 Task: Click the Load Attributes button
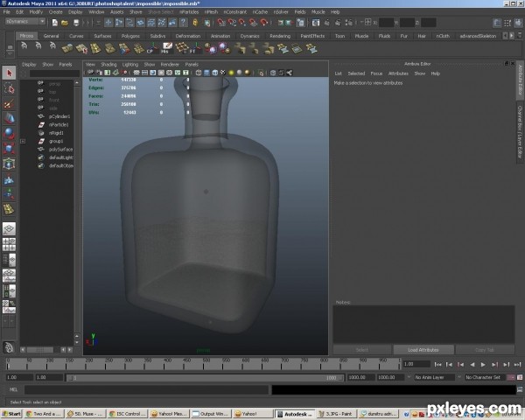tap(423, 350)
